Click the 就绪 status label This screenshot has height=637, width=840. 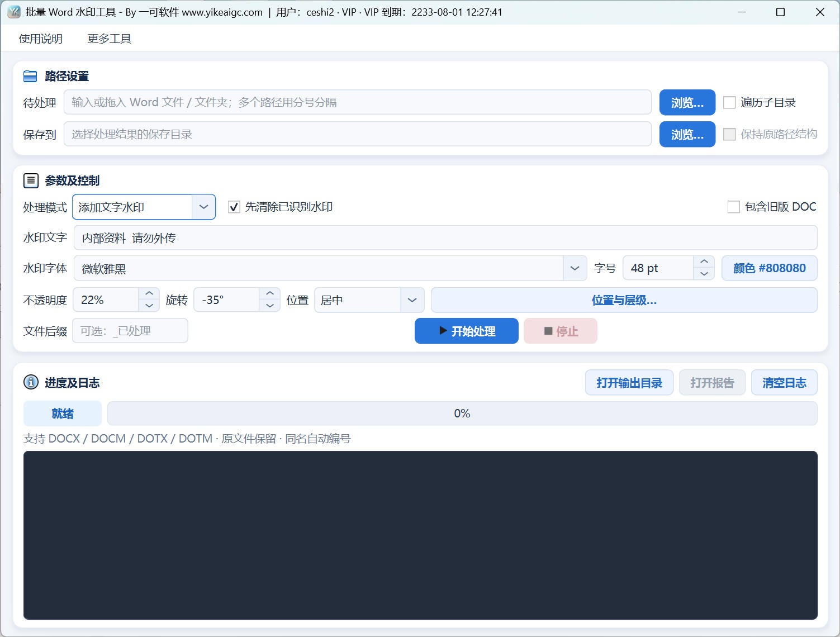point(63,413)
